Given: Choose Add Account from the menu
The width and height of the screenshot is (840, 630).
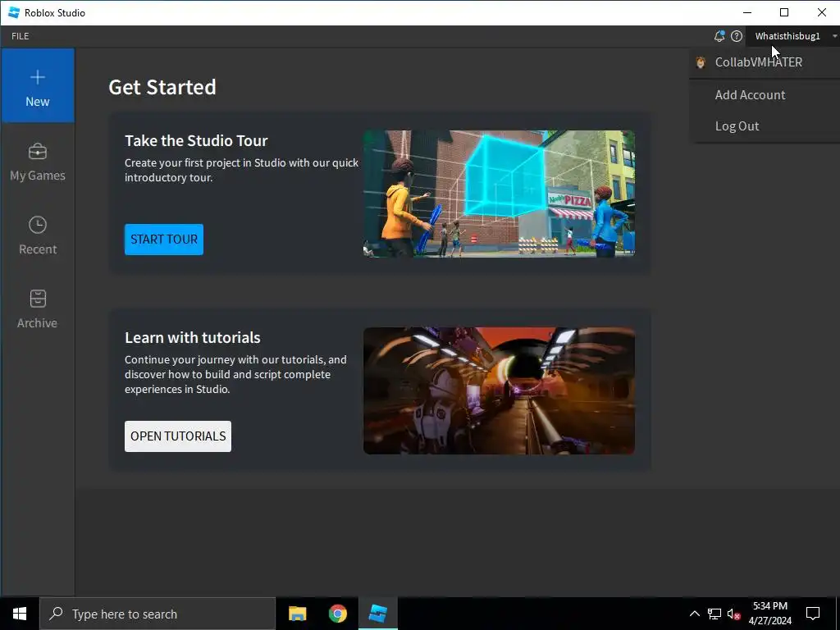Looking at the screenshot, I should (x=765, y=95).
